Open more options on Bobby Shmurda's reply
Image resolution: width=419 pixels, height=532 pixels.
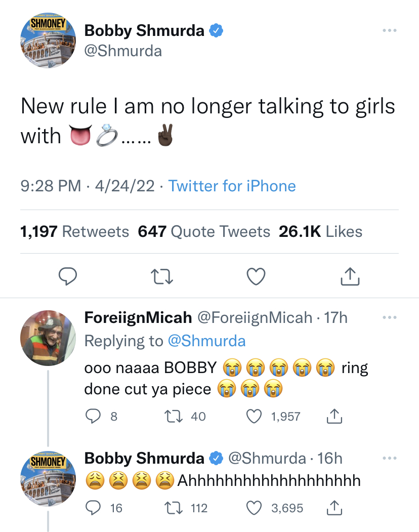pyautogui.click(x=388, y=459)
